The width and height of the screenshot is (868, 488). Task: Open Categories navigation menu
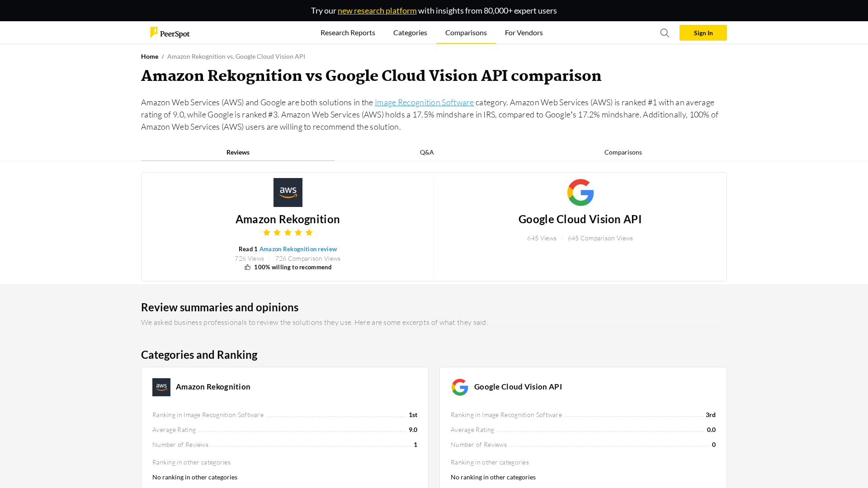click(410, 33)
